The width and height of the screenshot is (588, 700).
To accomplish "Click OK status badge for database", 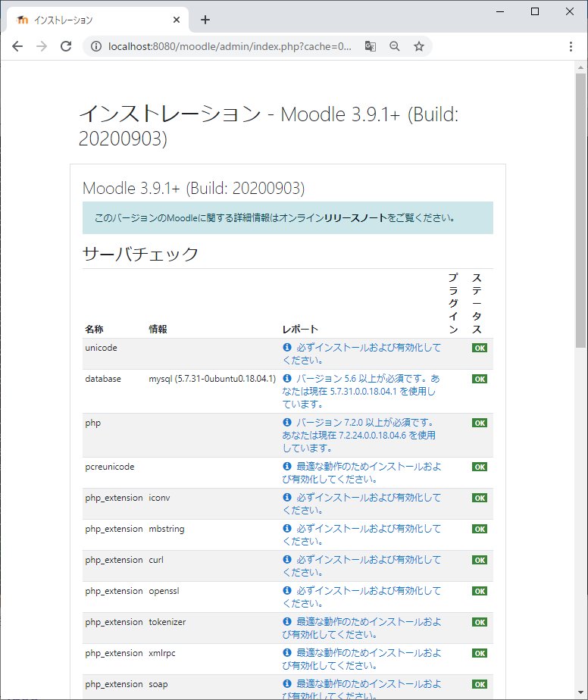I will (480, 379).
